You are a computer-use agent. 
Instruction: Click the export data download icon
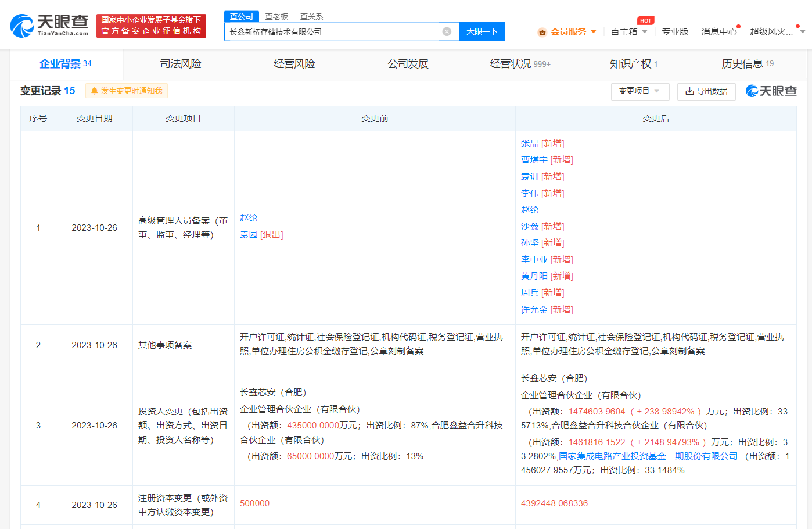click(x=689, y=91)
